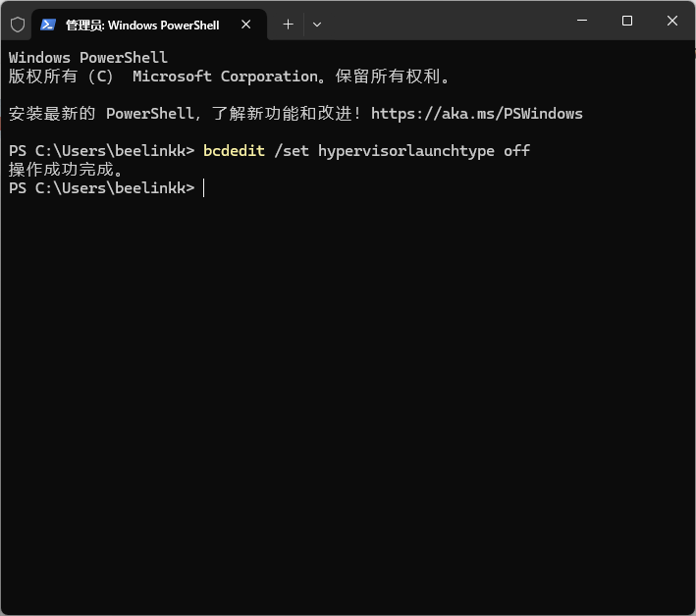Open a new tab with the plus button
This screenshot has width=696, height=616.
coord(288,25)
